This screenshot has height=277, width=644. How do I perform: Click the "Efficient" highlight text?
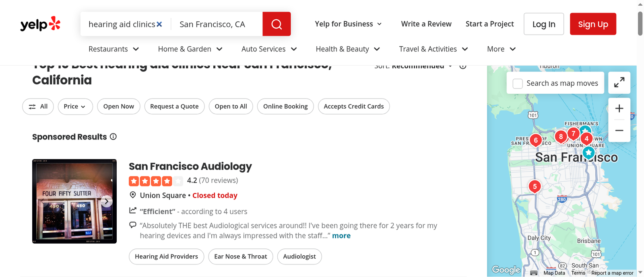157,211
